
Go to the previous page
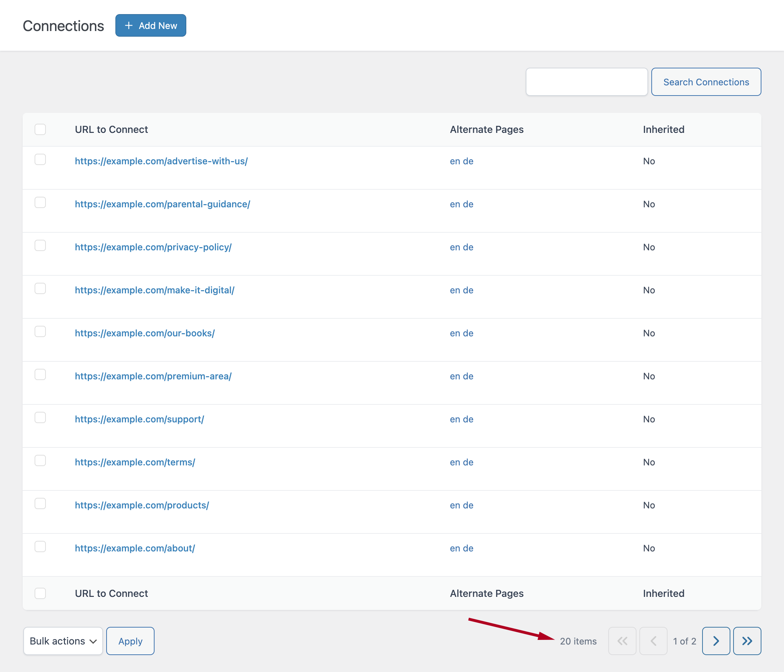(x=653, y=641)
